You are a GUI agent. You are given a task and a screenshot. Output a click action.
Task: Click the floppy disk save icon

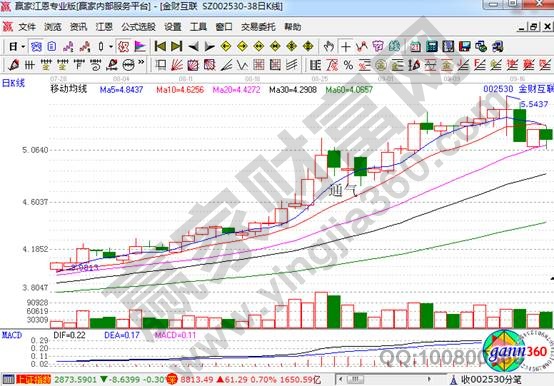coord(465,46)
